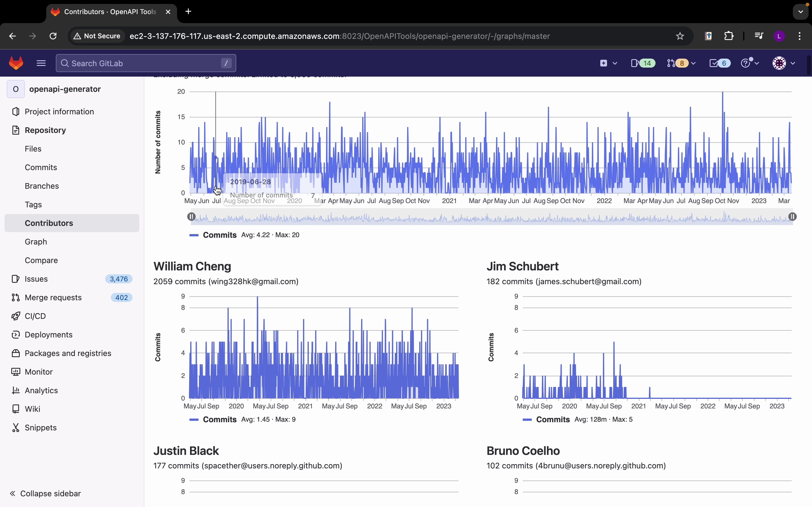
Task: Open the user avatar dropdown menu
Action: pyautogui.click(x=784, y=63)
